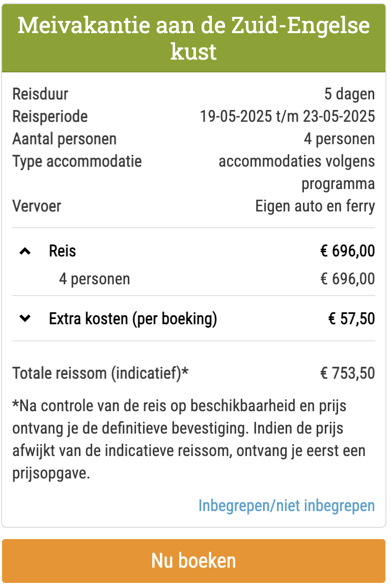Expand the Extra kosten chevron arrow
This screenshot has height=588, width=391.
(25, 319)
